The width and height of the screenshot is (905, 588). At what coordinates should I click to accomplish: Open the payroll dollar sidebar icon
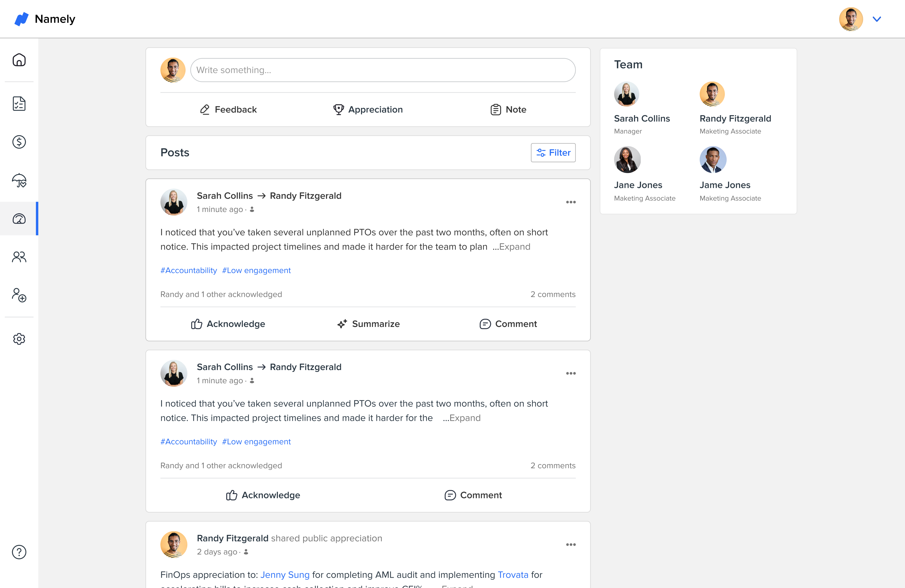click(x=19, y=142)
